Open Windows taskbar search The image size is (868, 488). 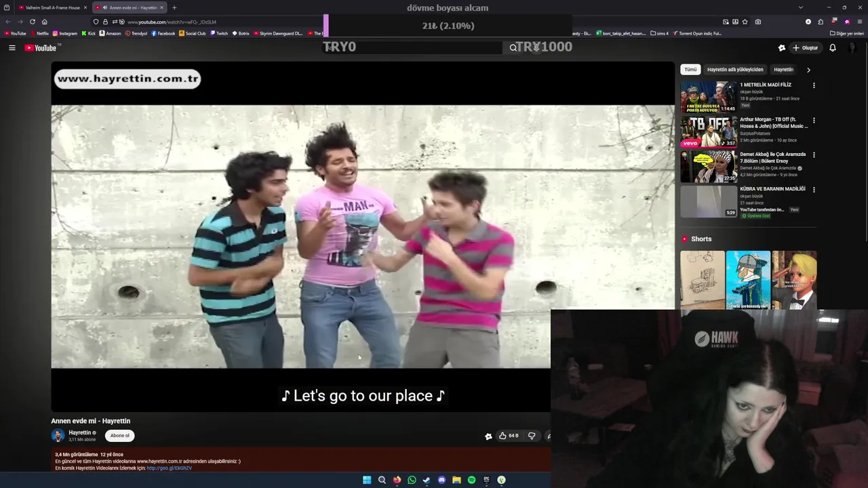(x=382, y=480)
